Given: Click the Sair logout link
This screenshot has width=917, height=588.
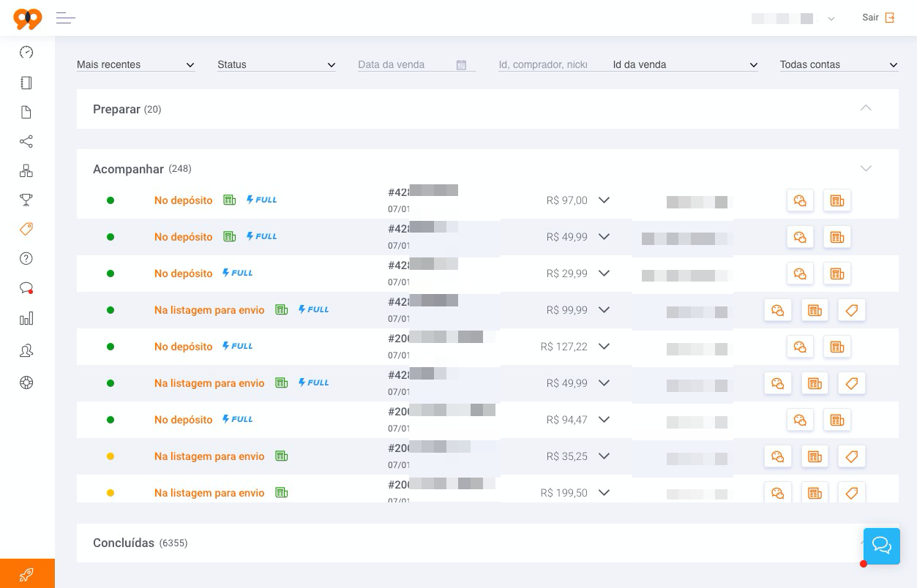Looking at the screenshot, I should (x=878, y=18).
